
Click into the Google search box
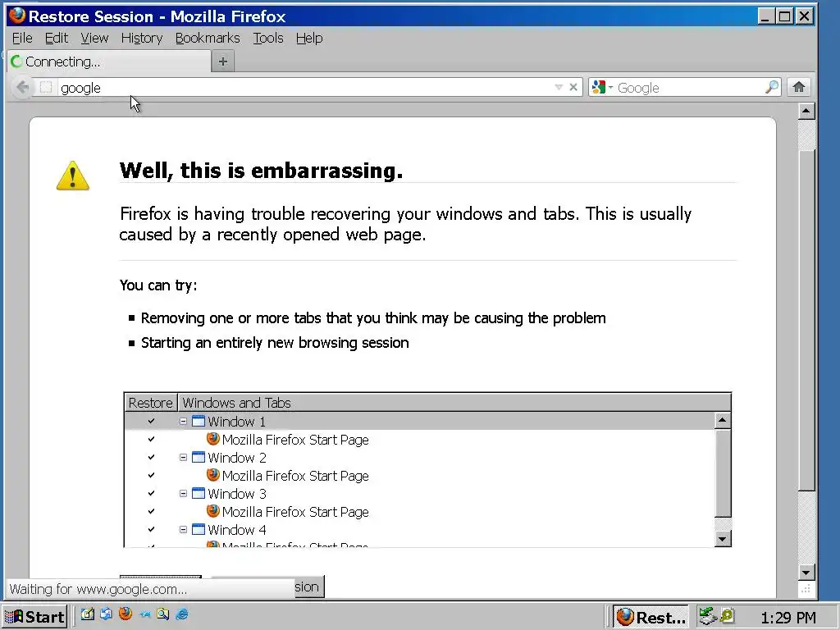[x=690, y=87]
